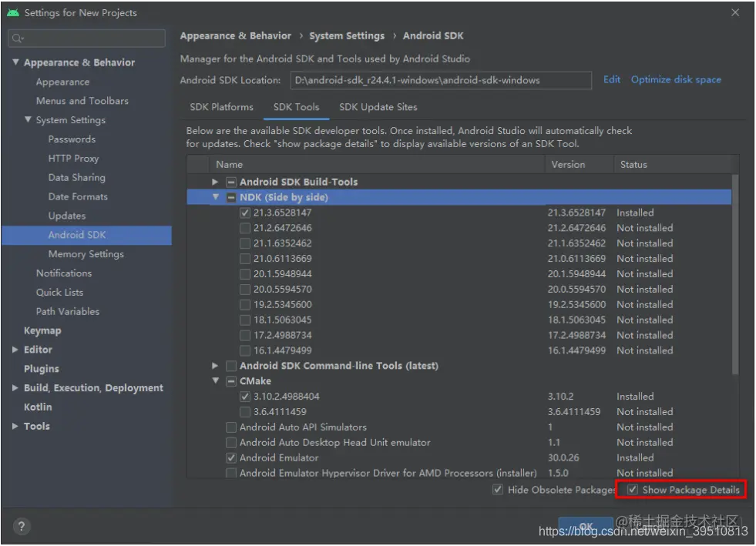Close the Settings for New Projects dialog
The width and height of the screenshot is (756, 546).
pos(734,12)
